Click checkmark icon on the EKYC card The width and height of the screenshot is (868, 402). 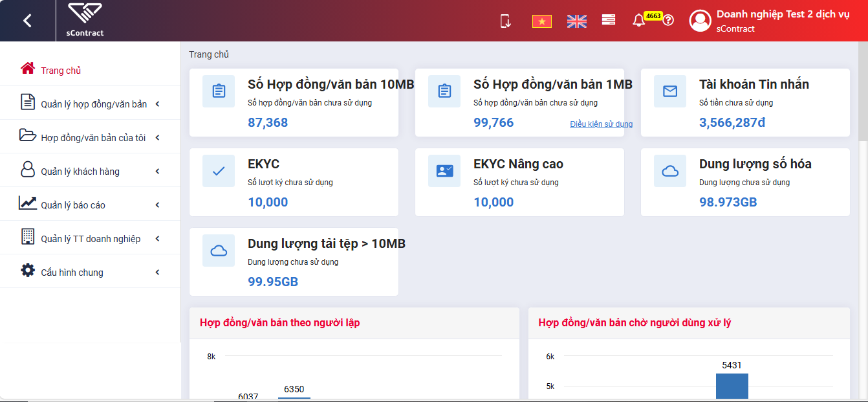tap(219, 171)
